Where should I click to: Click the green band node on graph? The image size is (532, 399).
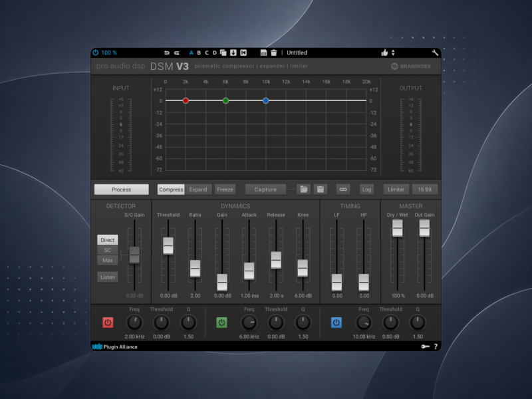pos(225,101)
